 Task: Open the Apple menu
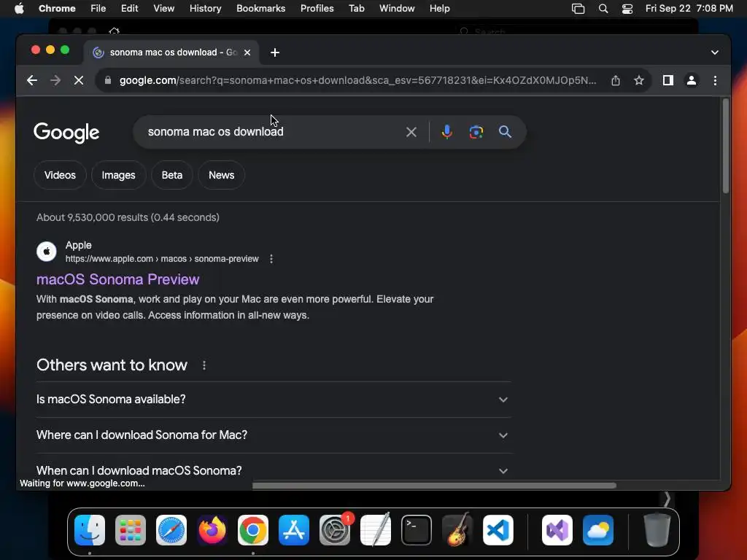coord(19,9)
